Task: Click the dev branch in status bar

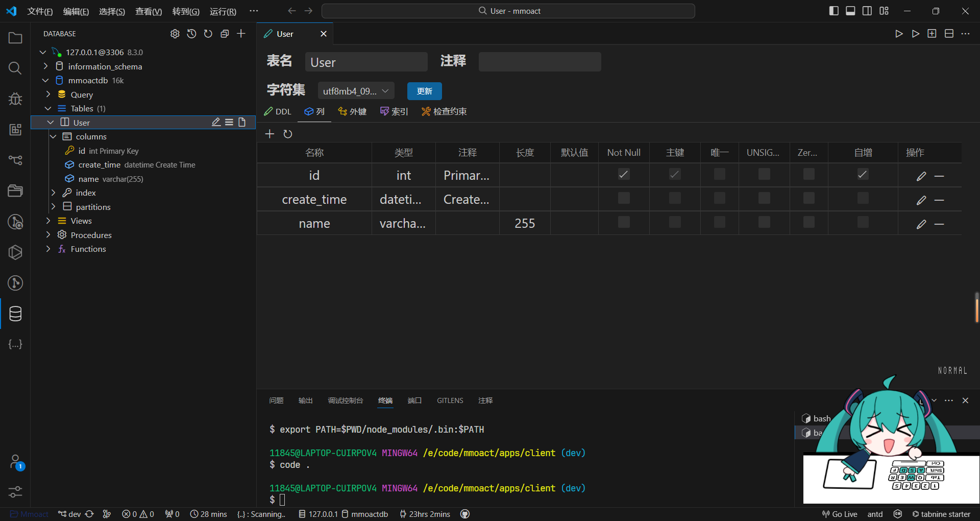Action: (69, 514)
